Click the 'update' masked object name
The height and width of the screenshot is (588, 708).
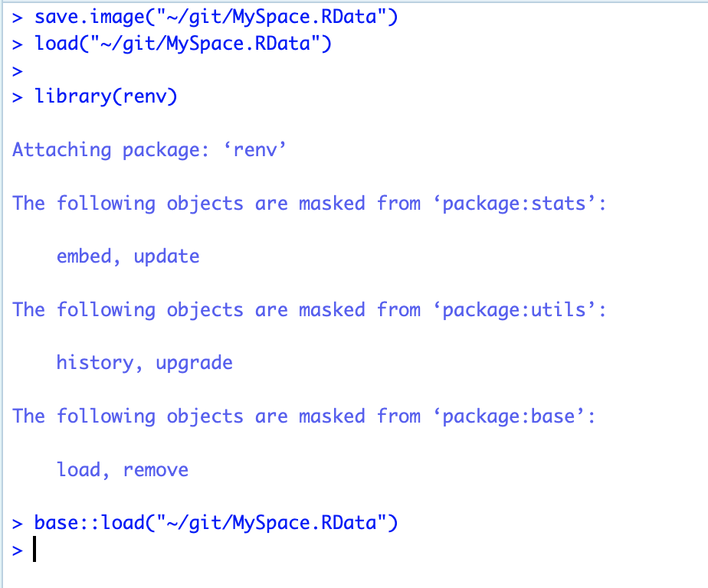point(166,256)
